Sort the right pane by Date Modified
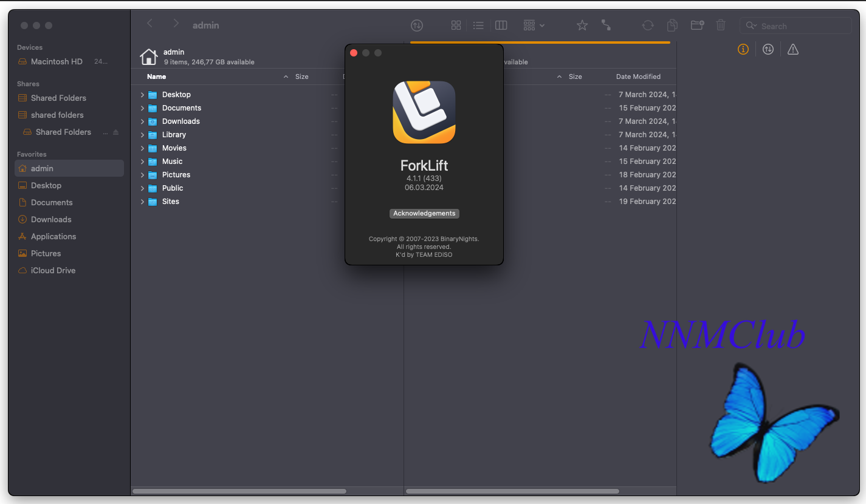The width and height of the screenshot is (866, 504). (x=638, y=77)
